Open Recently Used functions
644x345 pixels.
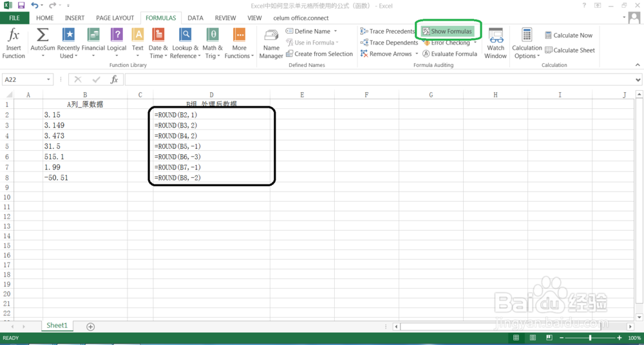(x=68, y=44)
